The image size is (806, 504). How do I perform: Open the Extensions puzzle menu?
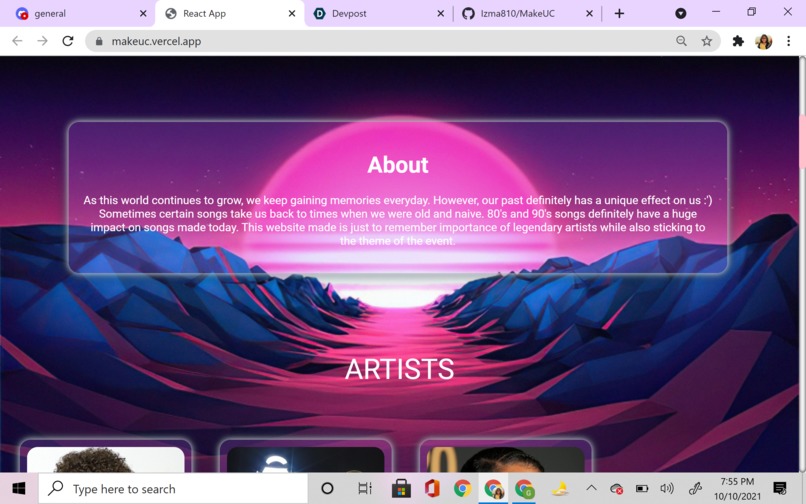[x=738, y=41]
